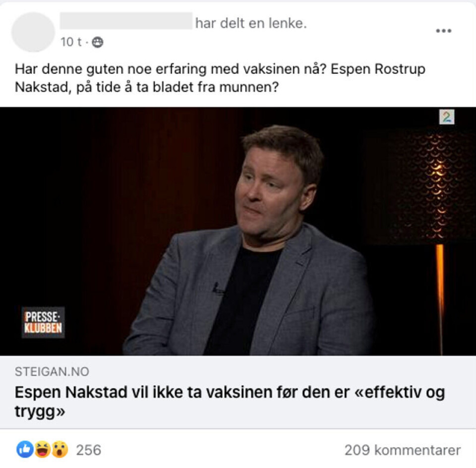Click the "har delt en lenke" text
This screenshot has height=468, width=476.
click(x=251, y=23)
